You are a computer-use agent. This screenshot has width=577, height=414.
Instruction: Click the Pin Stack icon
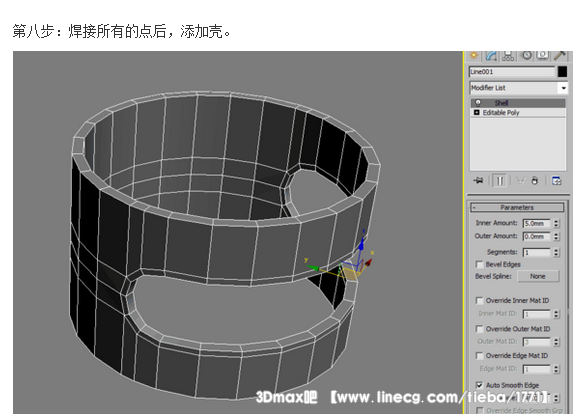click(478, 180)
